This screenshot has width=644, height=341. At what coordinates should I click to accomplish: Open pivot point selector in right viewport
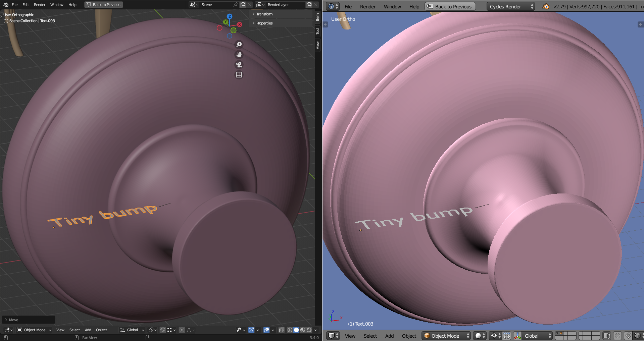click(x=496, y=336)
